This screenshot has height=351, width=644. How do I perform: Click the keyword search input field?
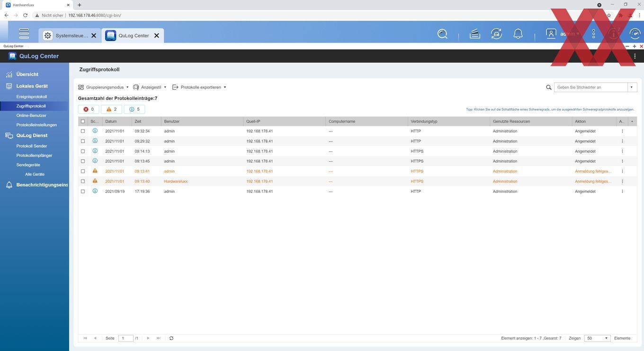[x=591, y=88]
